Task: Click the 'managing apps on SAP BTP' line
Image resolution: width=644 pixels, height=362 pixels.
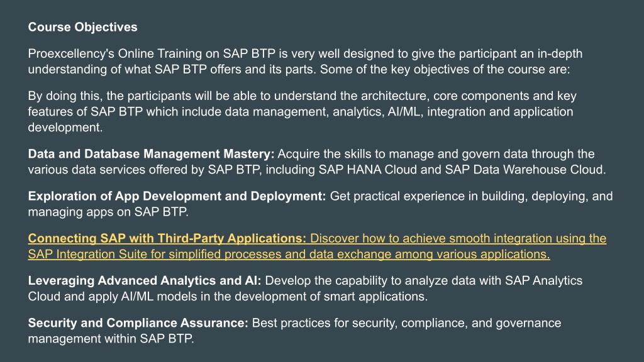Action: [x=108, y=212]
